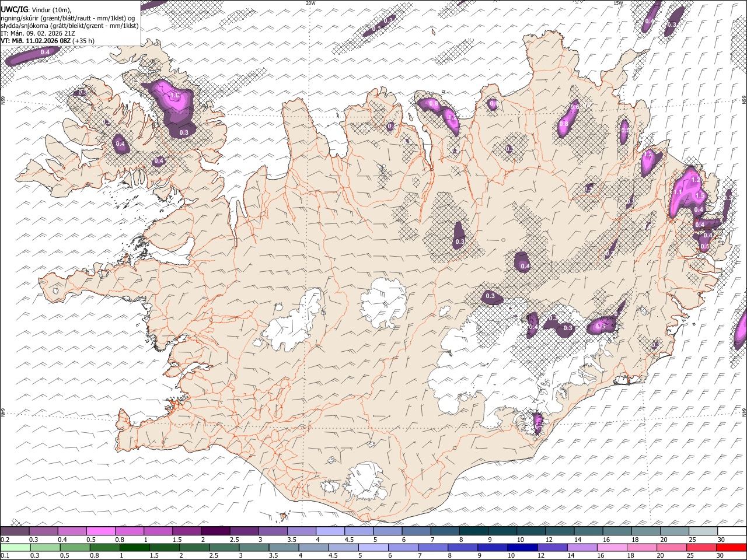Click the '20W' longitude label
The image size is (747, 560).
click(x=311, y=3)
